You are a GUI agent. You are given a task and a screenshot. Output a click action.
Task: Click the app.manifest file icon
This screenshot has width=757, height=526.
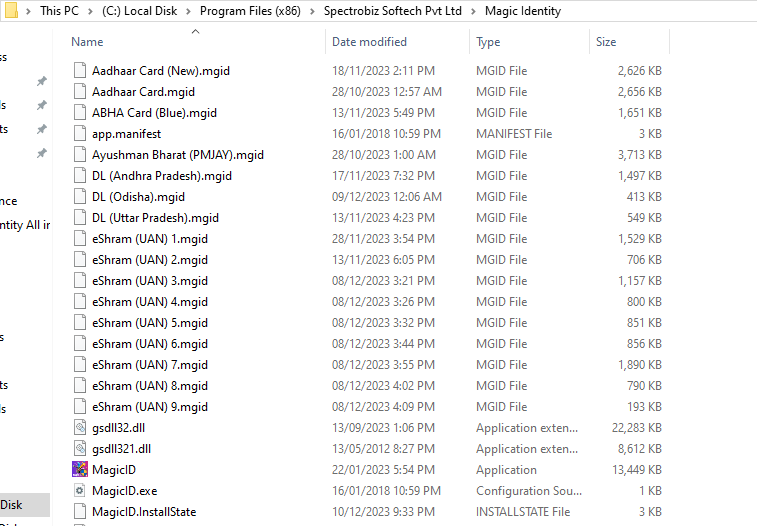point(80,134)
